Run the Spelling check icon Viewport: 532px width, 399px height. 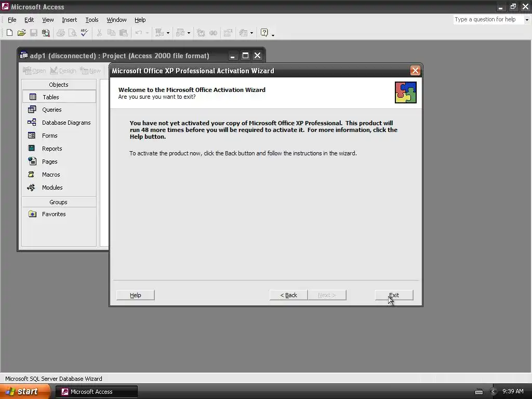85,33
